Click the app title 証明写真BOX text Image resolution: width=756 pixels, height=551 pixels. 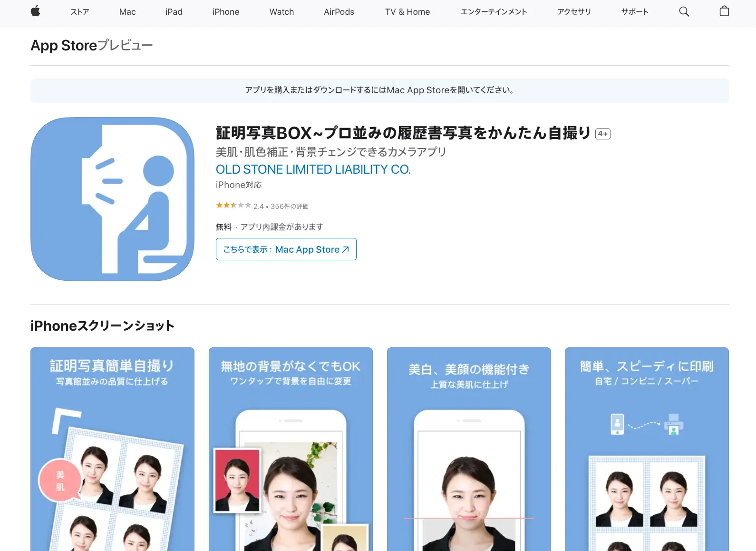403,133
